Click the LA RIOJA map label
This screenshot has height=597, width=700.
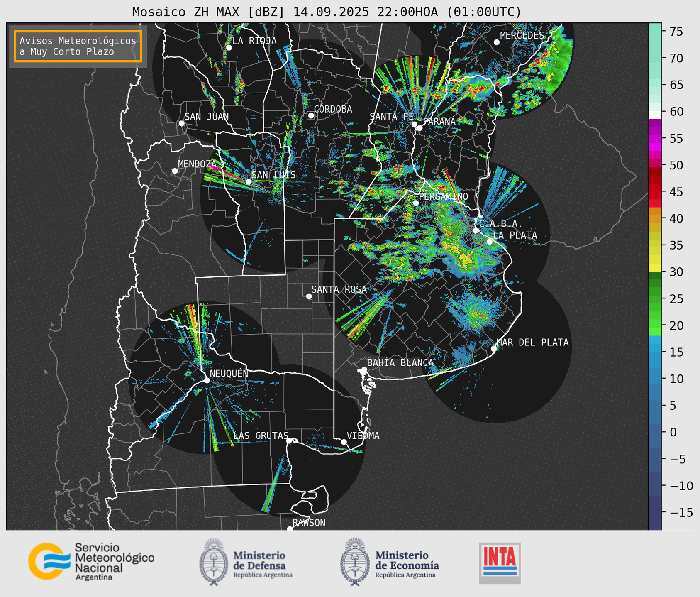click(x=254, y=41)
